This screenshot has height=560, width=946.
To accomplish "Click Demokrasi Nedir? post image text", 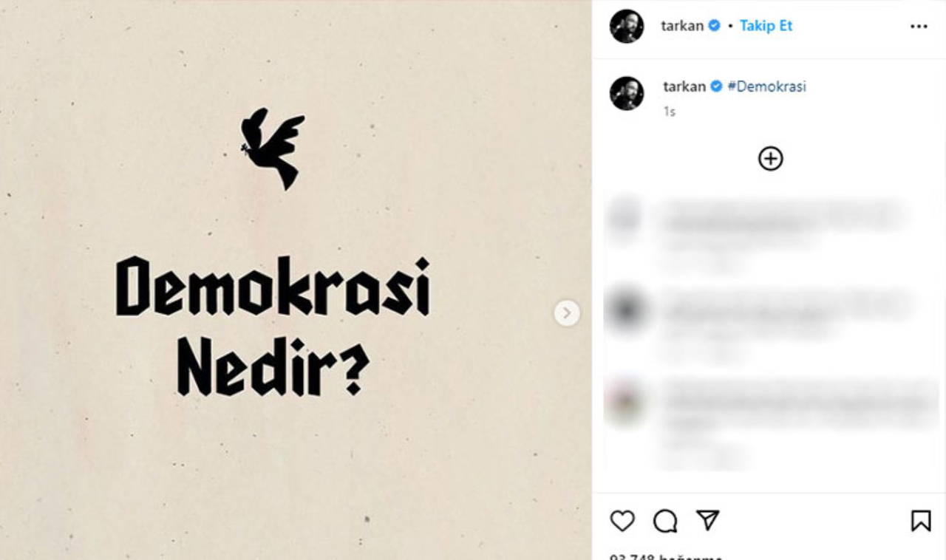I will coord(273,325).
